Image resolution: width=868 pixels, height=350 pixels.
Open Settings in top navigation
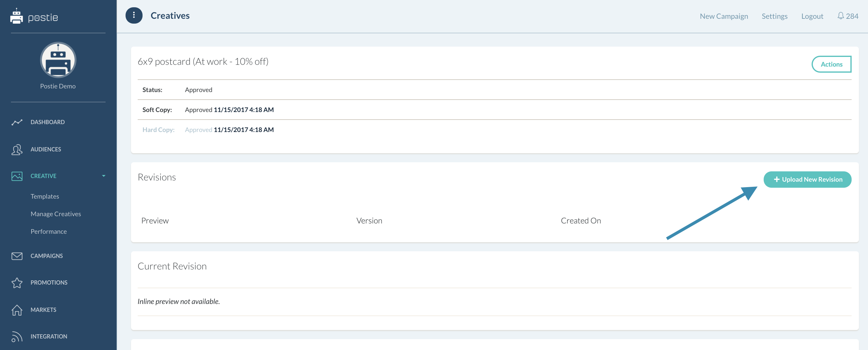click(774, 16)
